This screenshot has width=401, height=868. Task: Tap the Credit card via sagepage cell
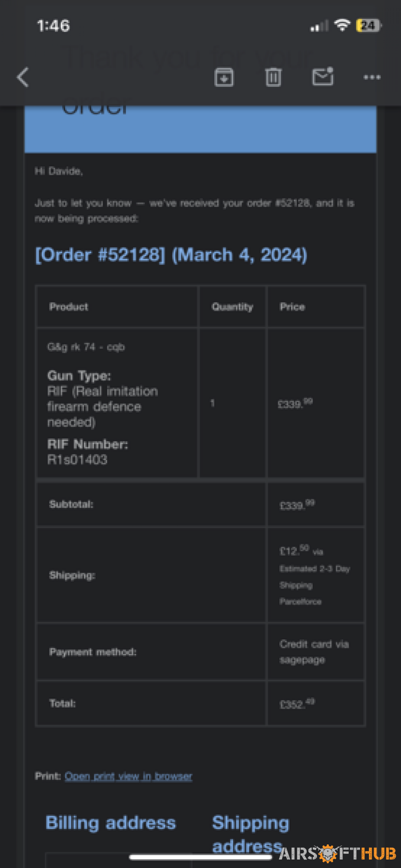316,652
